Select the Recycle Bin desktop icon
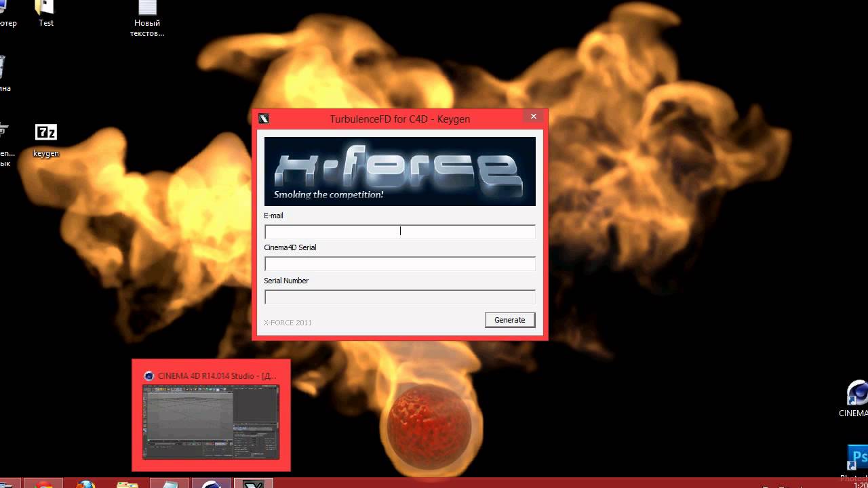 tap(3, 75)
